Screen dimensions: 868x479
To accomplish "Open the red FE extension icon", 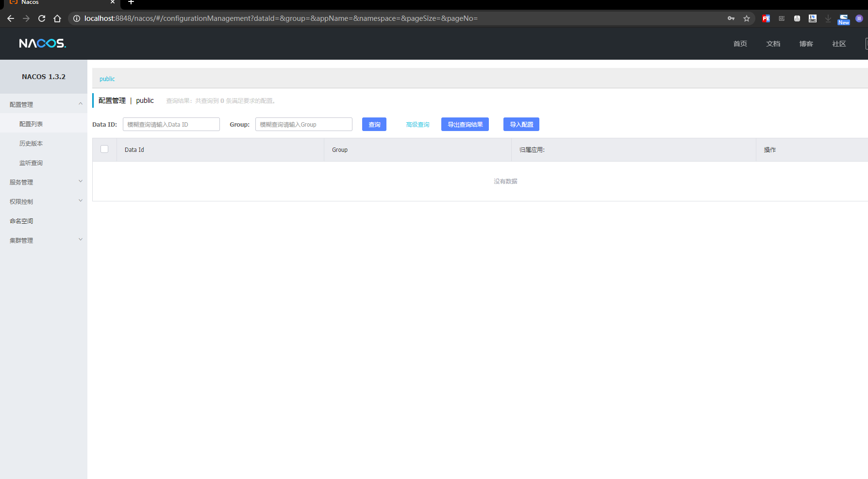I will [766, 18].
